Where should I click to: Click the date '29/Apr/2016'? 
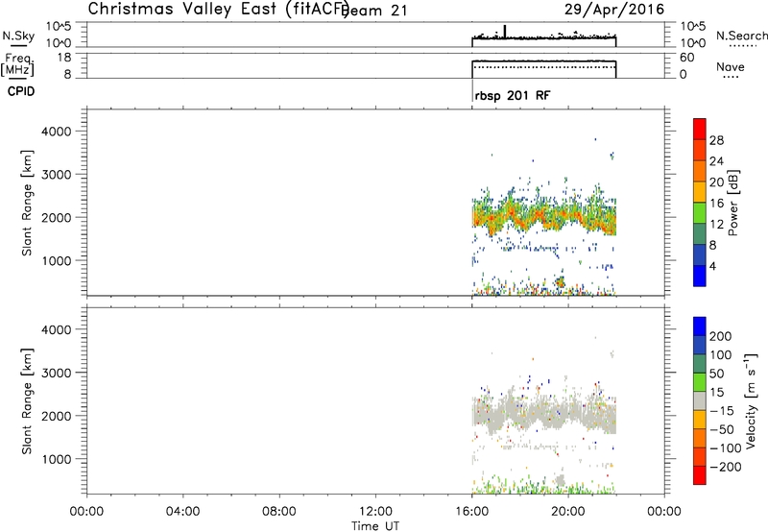[x=614, y=10]
